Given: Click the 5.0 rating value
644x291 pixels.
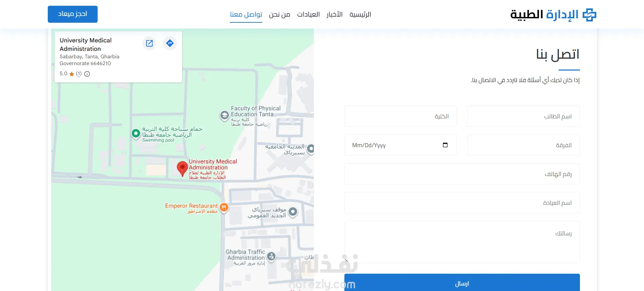Looking at the screenshot, I should pyautogui.click(x=63, y=74).
